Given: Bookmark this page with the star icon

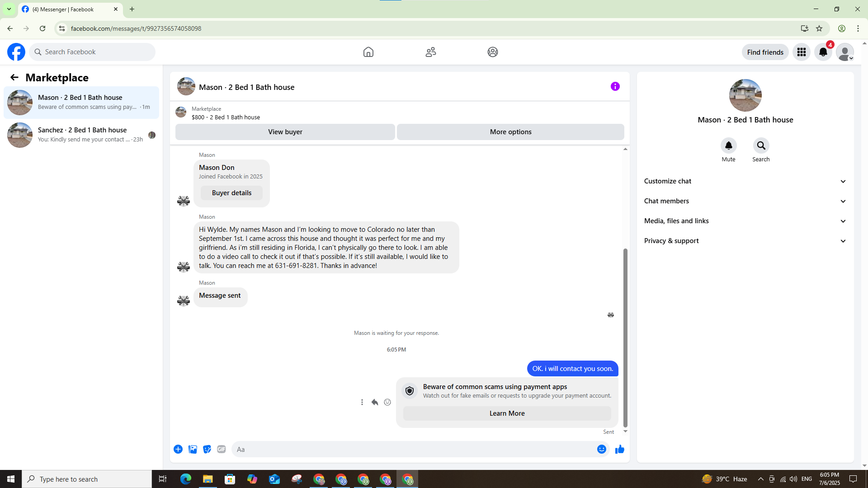Looking at the screenshot, I should pyautogui.click(x=819, y=28).
